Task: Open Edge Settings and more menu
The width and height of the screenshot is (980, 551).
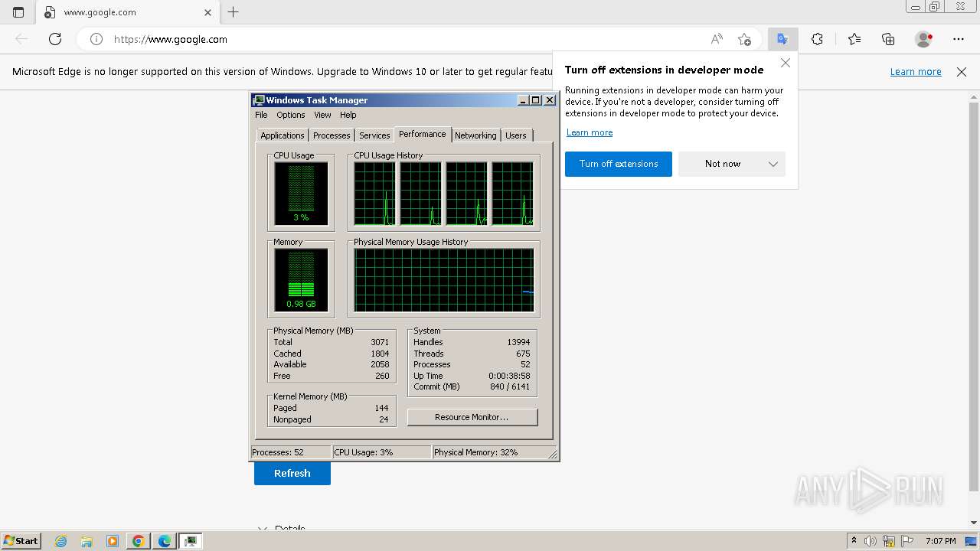Action: pos(959,39)
